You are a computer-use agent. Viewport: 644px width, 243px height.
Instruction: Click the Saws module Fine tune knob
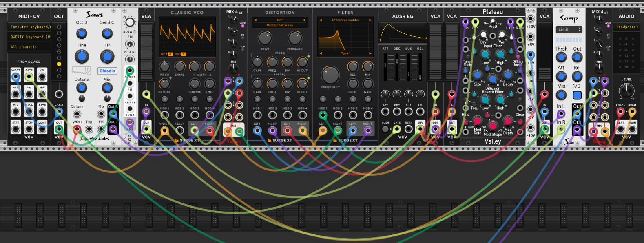(82, 56)
